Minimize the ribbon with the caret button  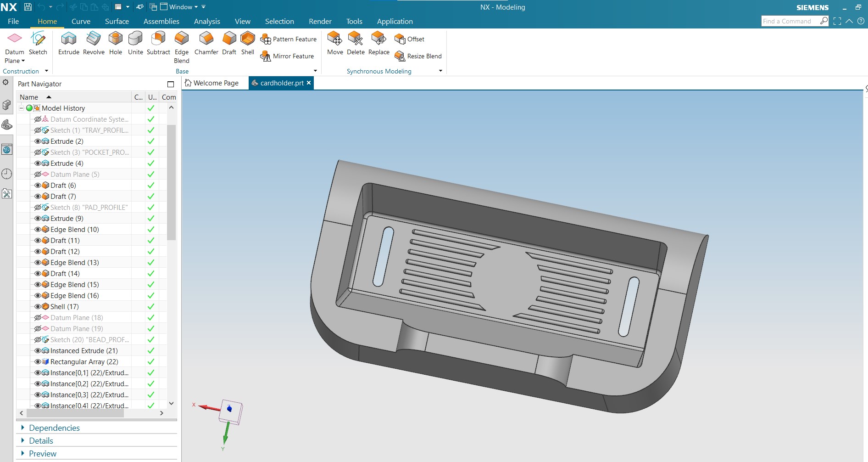[x=849, y=21]
